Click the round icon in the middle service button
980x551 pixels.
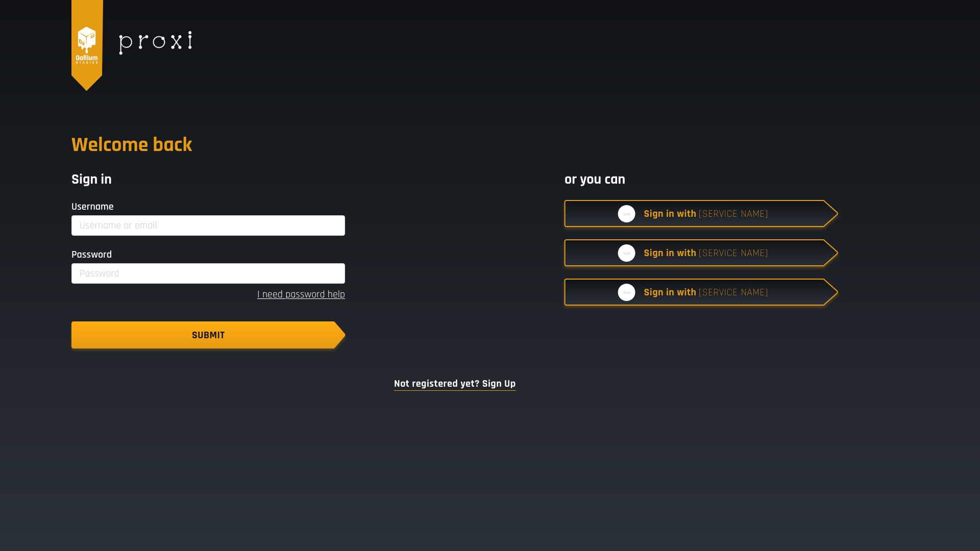pos(626,253)
